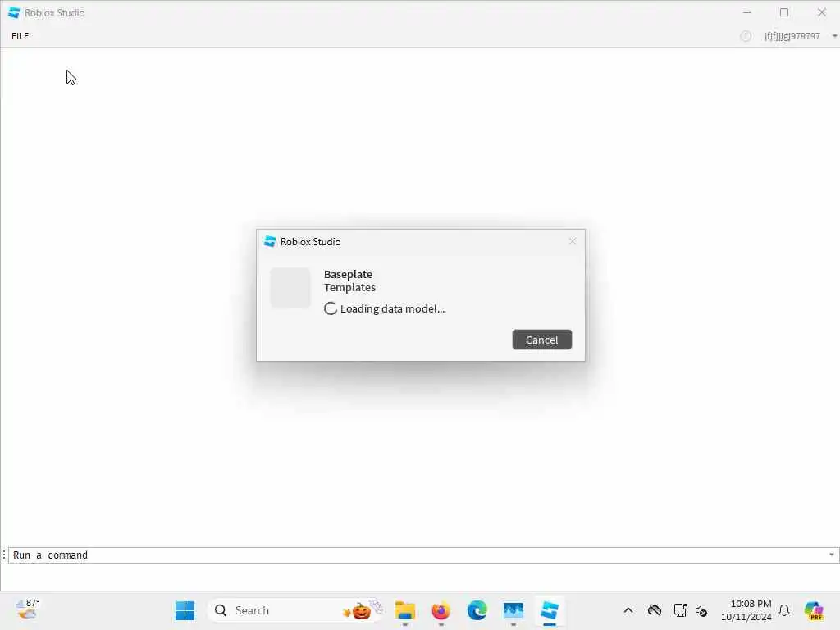Click the help icon beside username
The width and height of the screenshot is (840, 630).
coord(745,36)
